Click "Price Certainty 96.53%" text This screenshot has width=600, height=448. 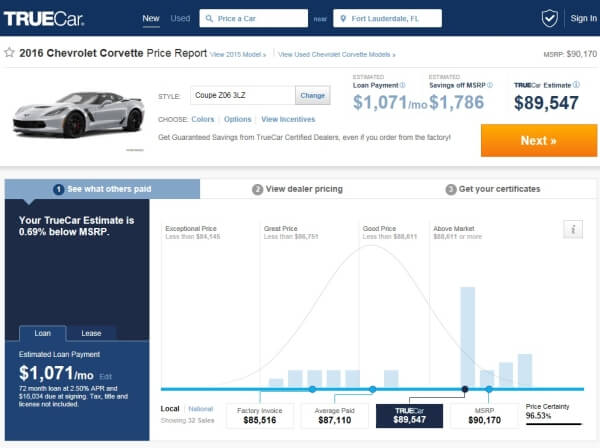coord(547,411)
